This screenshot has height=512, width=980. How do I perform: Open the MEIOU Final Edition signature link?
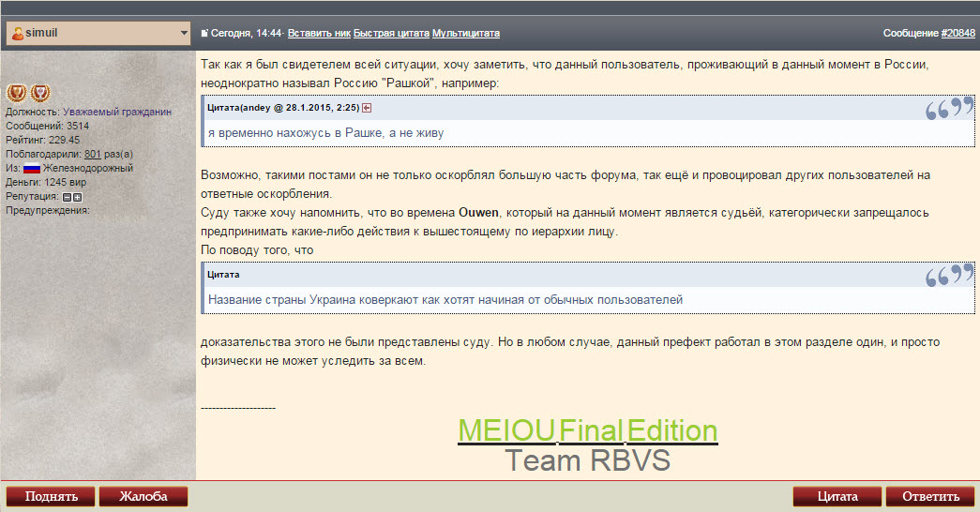(587, 430)
